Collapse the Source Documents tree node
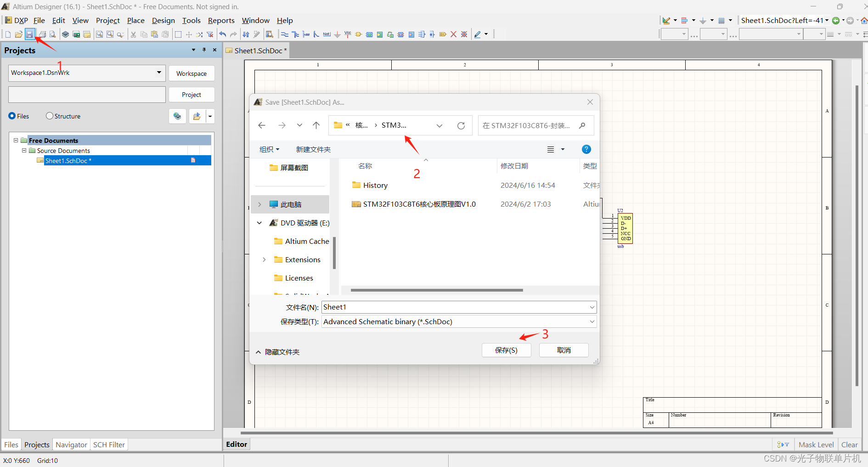Screen dimensions: 868x467 coord(24,151)
